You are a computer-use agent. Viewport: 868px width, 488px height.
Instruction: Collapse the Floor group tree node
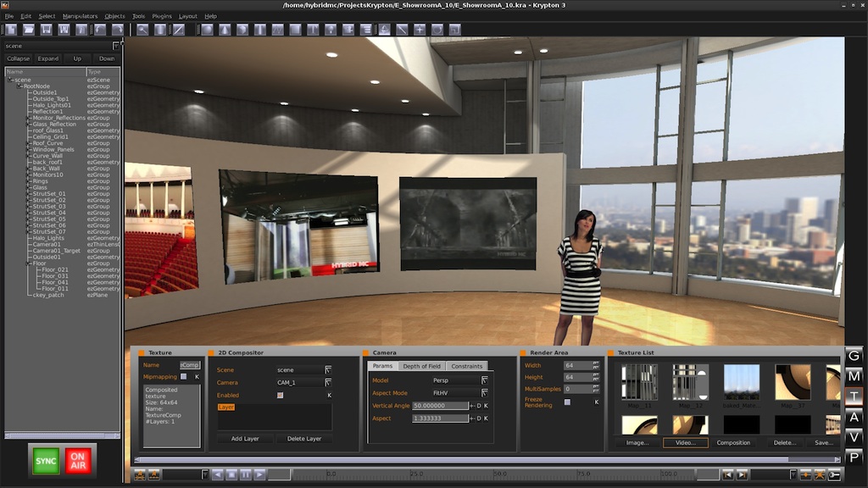click(x=28, y=263)
